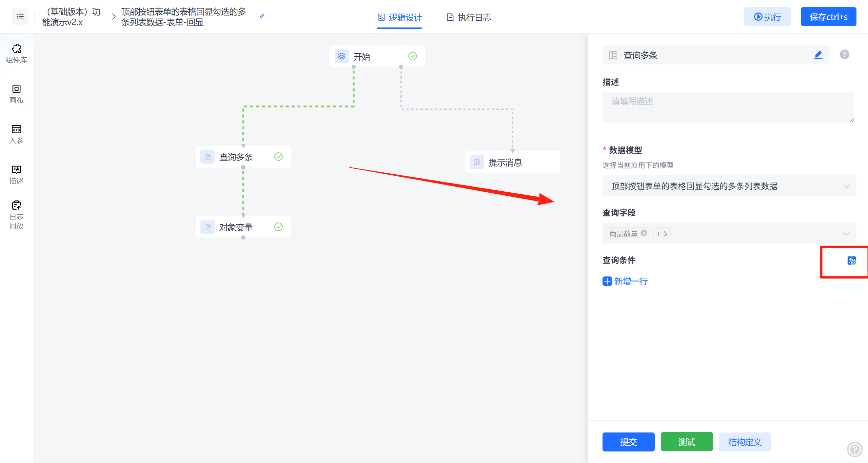Click the pencil icon to rename 查询多条
Screen dimensions: 868x463
tap(818, 55)
